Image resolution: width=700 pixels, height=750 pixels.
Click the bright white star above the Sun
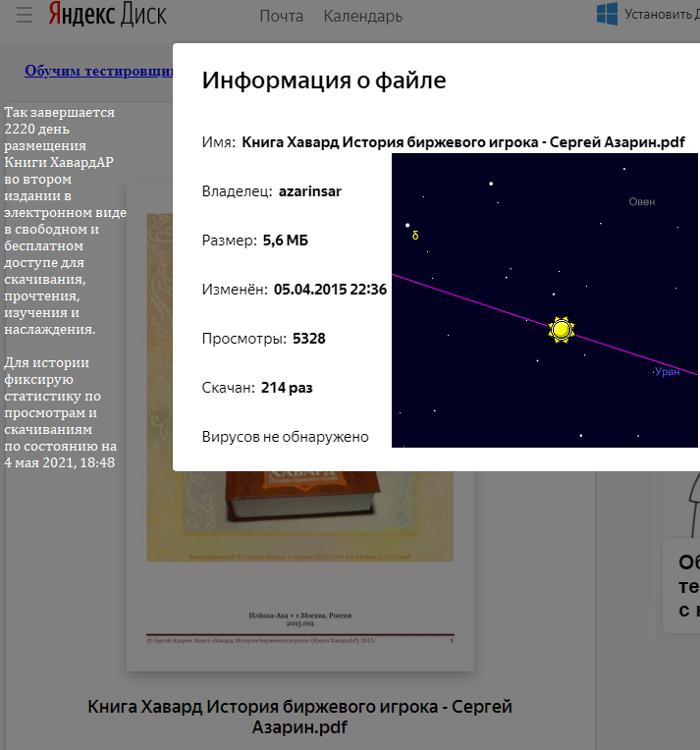491,184
